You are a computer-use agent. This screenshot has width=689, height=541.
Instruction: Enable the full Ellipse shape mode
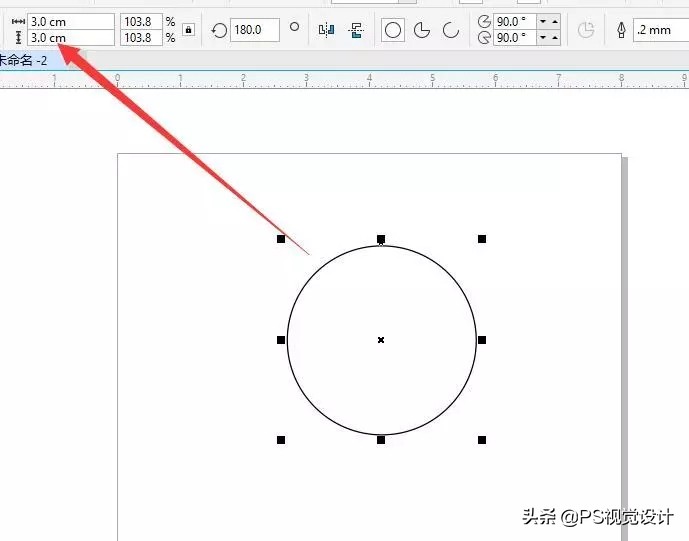point(393,30)
